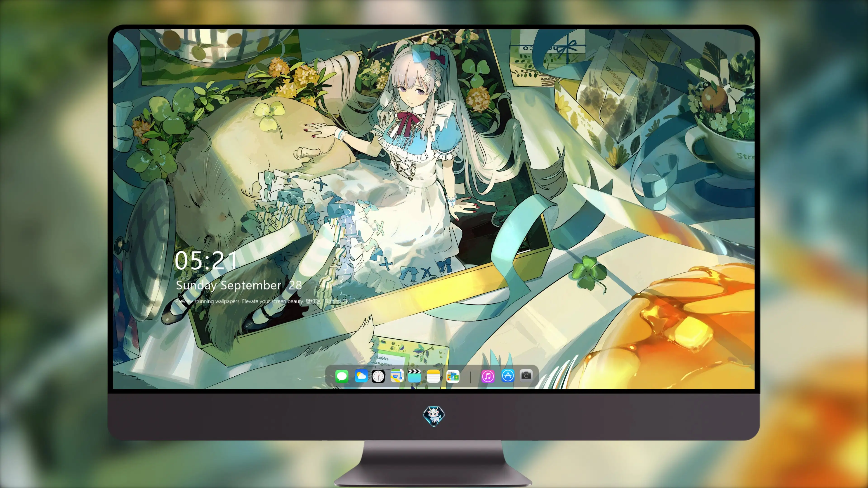Click the cat logo badge on the monitor chin
Screen dimensions: 868x488
pyautogui.click(x=434, y=416)
